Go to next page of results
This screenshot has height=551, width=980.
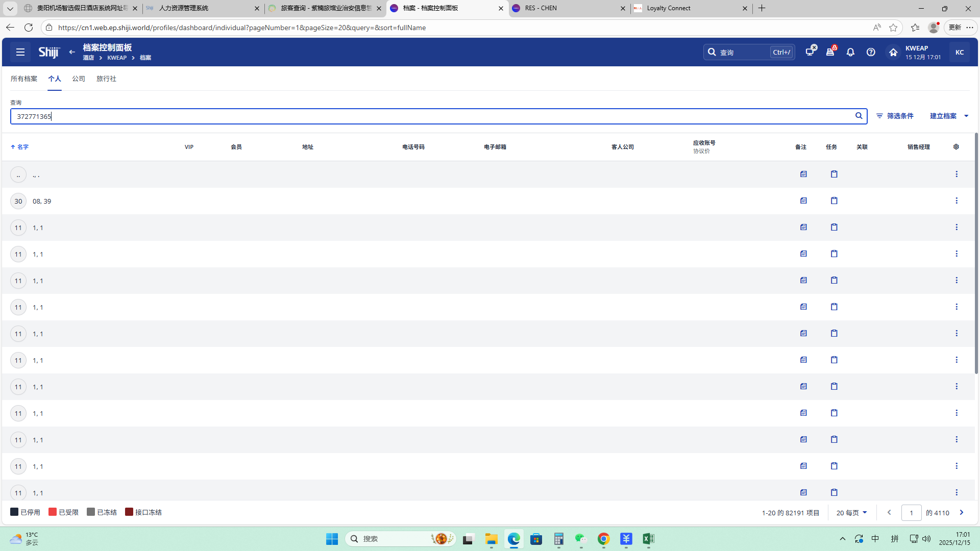(962, 513)
